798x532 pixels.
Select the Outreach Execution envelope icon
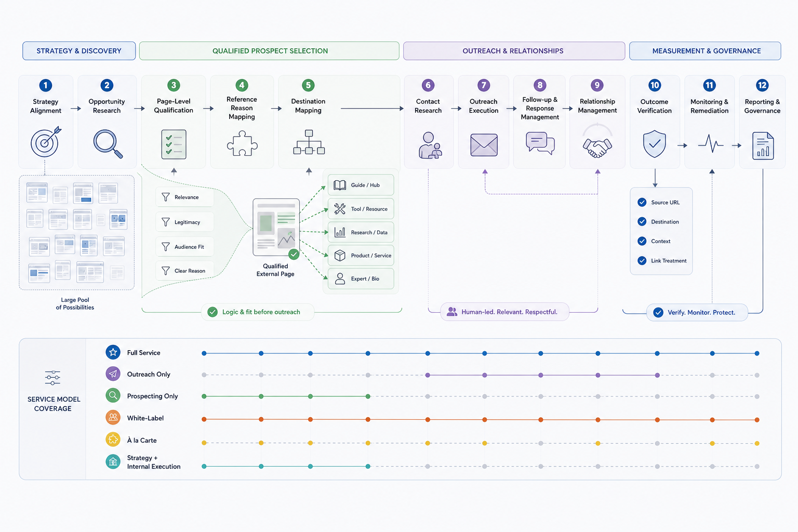[x=484, y=145]
